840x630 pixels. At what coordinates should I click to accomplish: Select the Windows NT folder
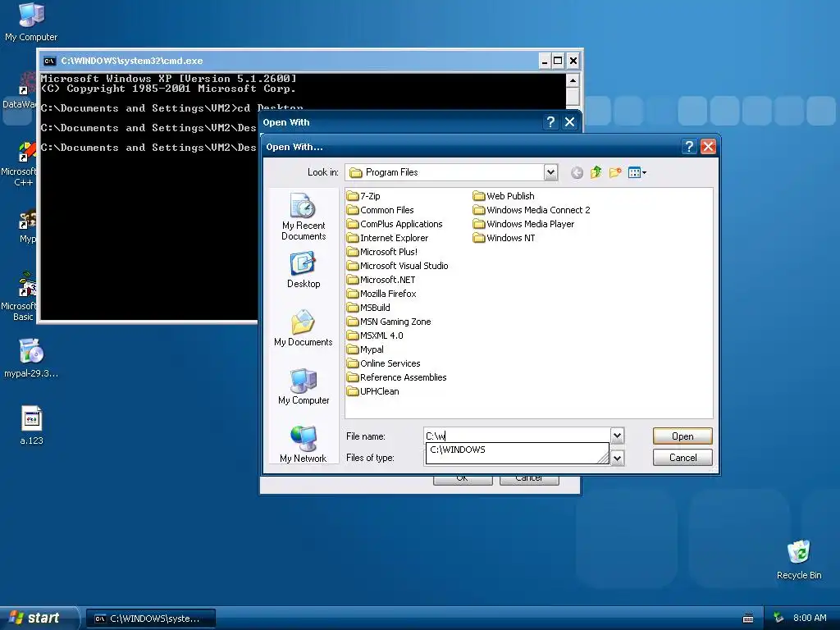click(504, 238)
